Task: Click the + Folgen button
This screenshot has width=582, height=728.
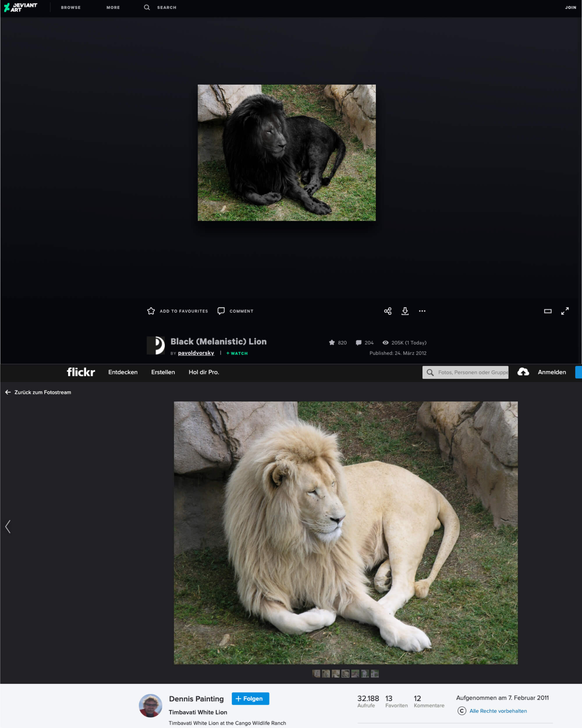Action: pos(250,699)
